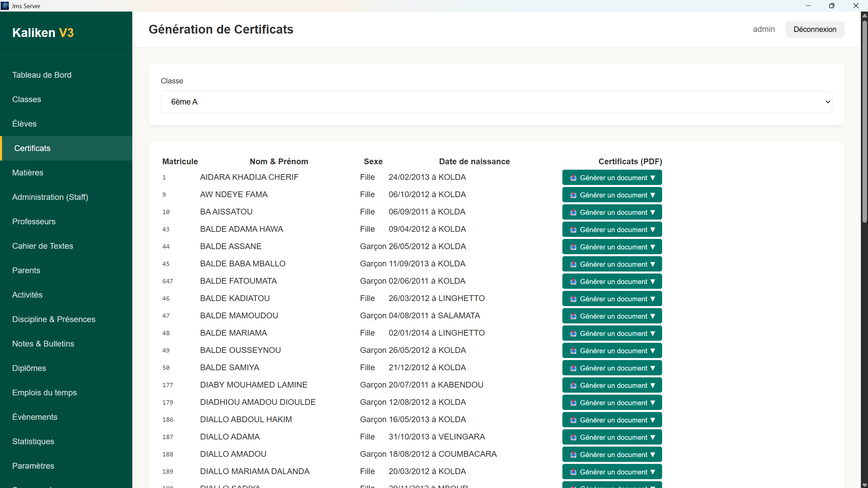This screenshot has height=488, width=868.
Task: Click the PDF icon on BALDE SAMIYA's button
Action: (574, 368)
